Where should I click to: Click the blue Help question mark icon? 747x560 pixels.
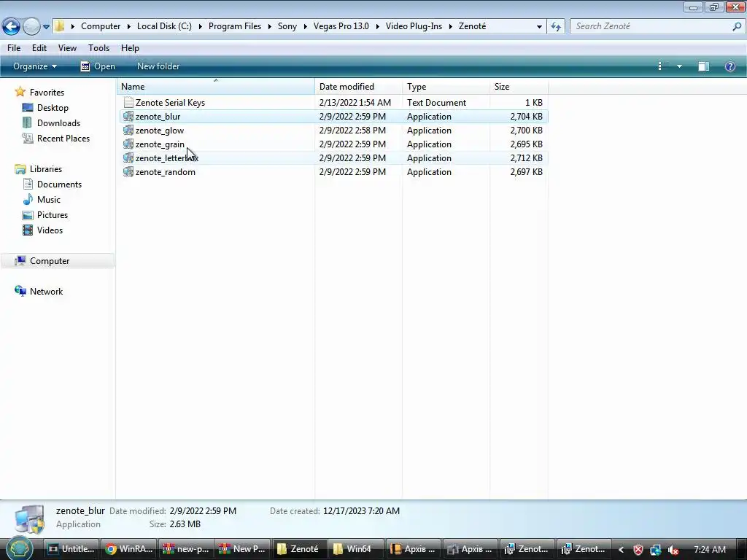(x=729, y=66)
